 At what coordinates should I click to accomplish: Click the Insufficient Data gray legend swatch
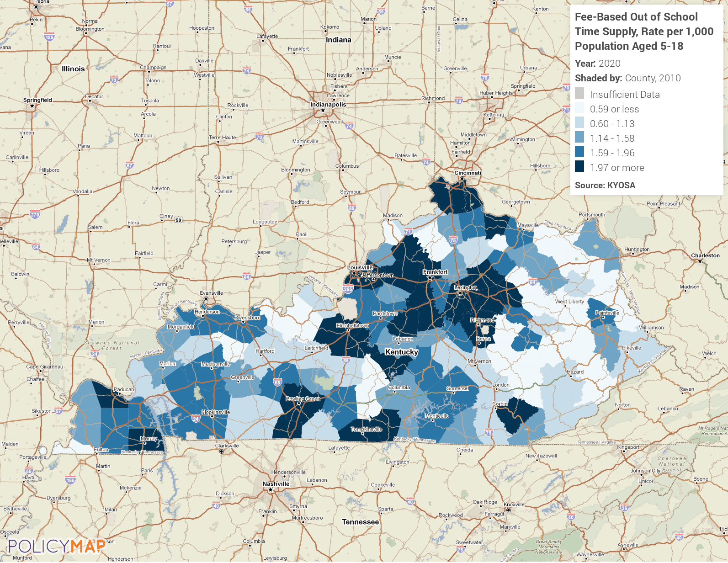point(579,93)
